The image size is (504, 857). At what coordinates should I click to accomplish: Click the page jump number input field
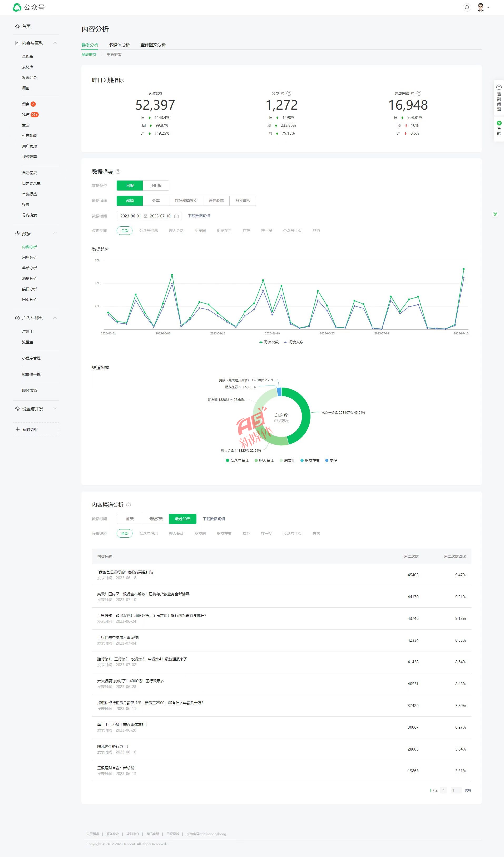point(456,790)
